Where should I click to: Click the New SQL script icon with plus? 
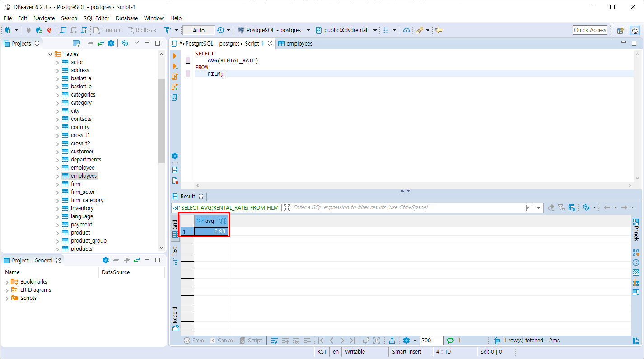(x=84, y=30)
